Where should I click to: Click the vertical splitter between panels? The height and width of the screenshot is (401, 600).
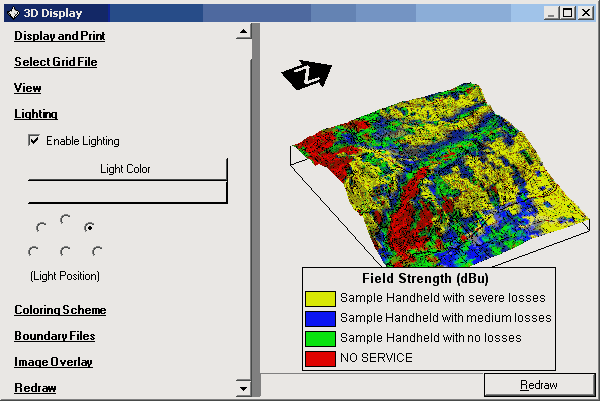(256, 210)
